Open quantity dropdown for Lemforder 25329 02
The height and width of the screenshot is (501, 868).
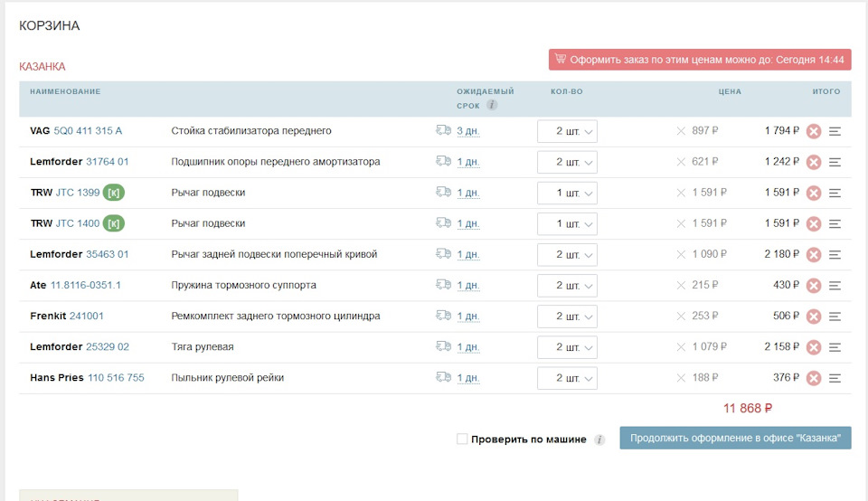point(567,347)
